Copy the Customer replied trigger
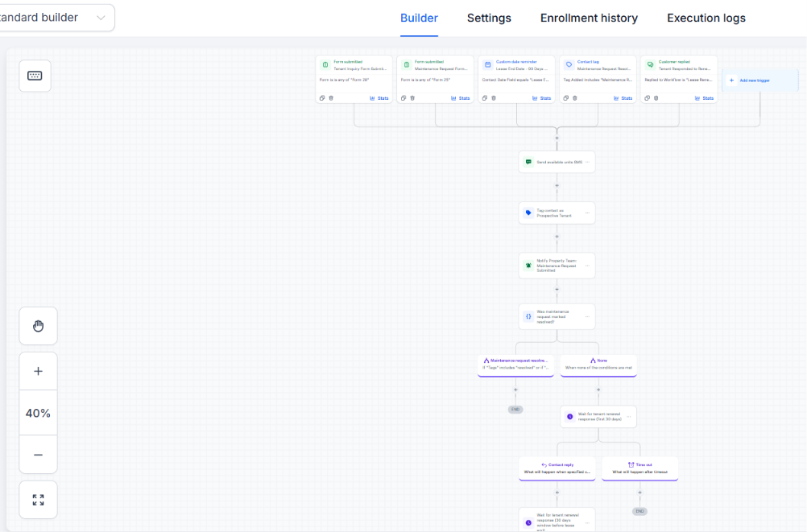 (648, 97)
